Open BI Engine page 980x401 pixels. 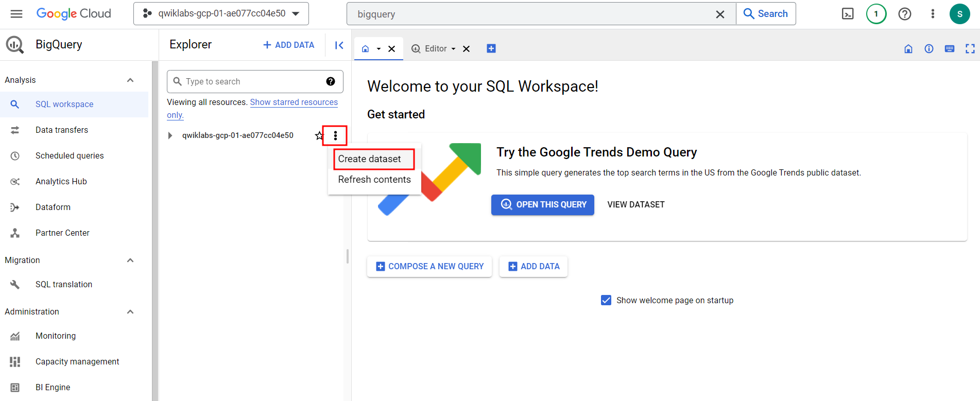[74, 387]
